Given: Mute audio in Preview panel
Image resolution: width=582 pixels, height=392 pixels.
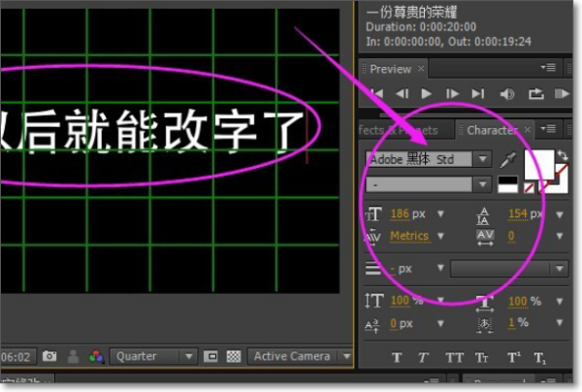Looking at the screenshot, I should coord(506,94).
